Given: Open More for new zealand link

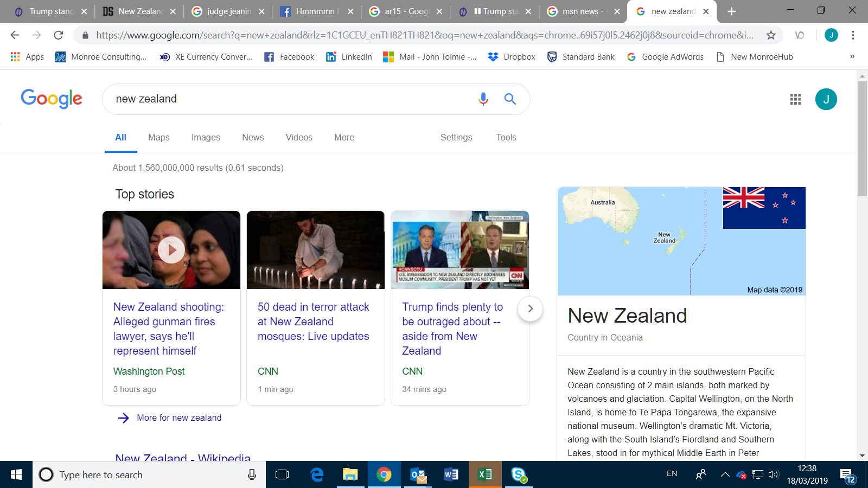Looking at the screenshot, I should [170, 418].
